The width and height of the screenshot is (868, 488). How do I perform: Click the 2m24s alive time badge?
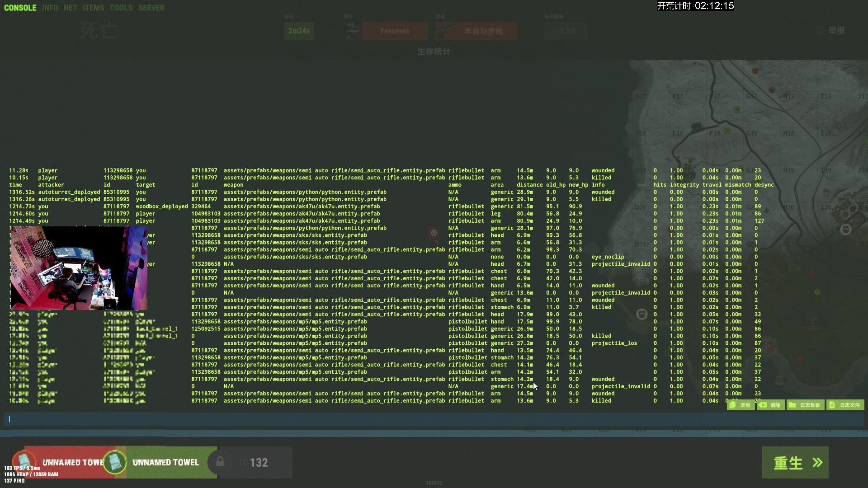point(299,31)
